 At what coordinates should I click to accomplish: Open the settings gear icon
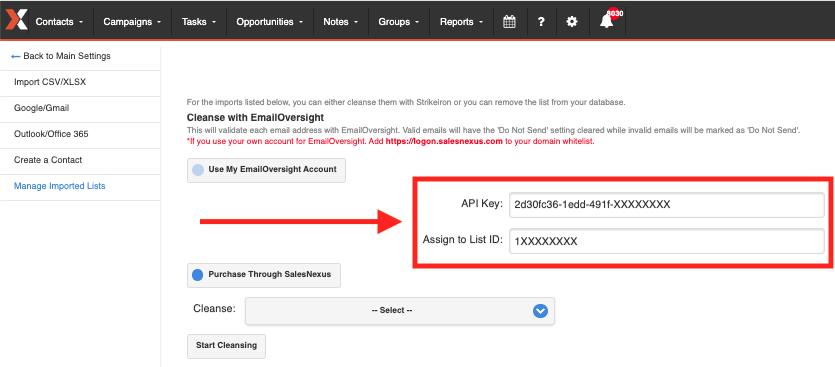point(571,22)
